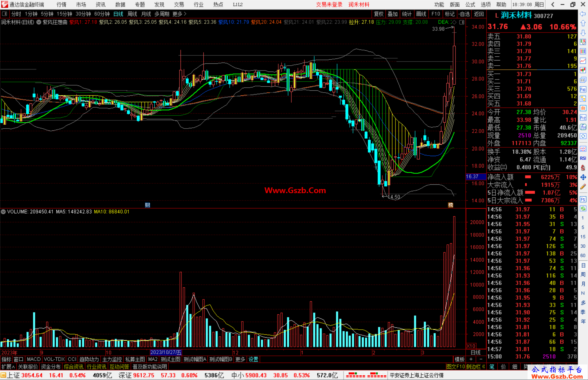Click the blue four-way move arrows icon
Image resolution: width=588 pixels, height=380 pixels.
583,177
